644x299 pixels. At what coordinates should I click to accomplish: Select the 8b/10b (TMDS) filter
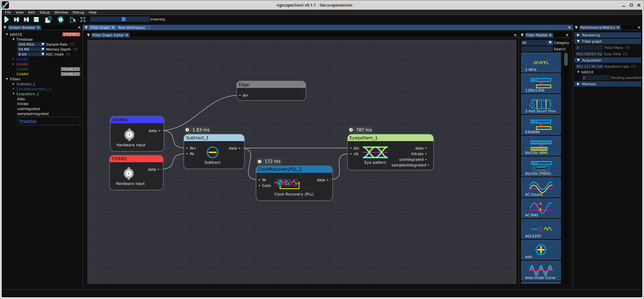coord(541,167)
